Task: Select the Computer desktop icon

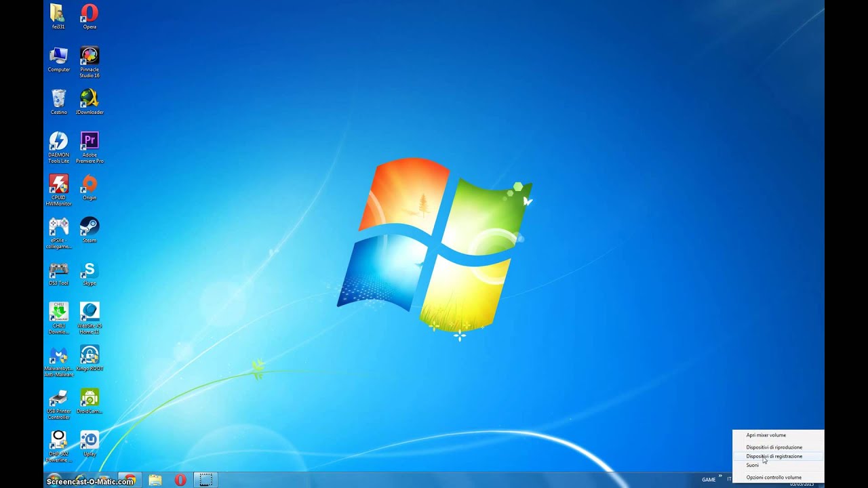Action: click(58, 60)
